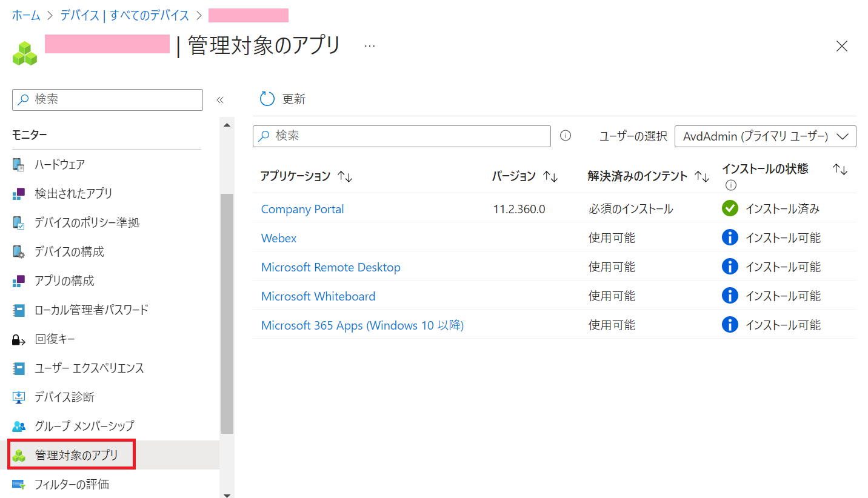
Task: Click the sidebar scrollbar up arrow
Action: (227, 125)
